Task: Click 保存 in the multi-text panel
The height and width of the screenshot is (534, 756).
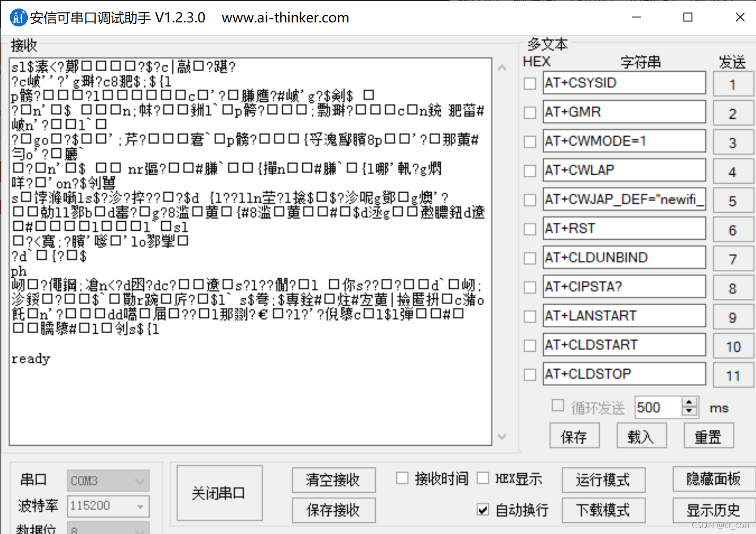Action: (575, 435)
